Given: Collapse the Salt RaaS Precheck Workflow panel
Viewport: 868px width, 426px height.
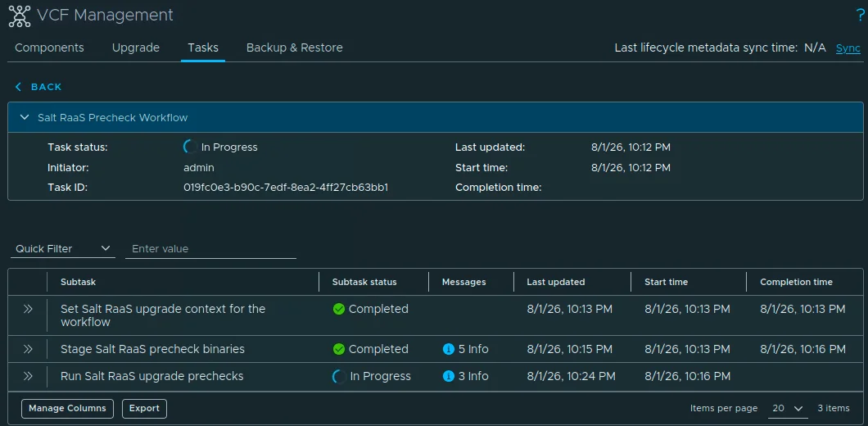Looking at the screenshot, I should tap(24, 117).
